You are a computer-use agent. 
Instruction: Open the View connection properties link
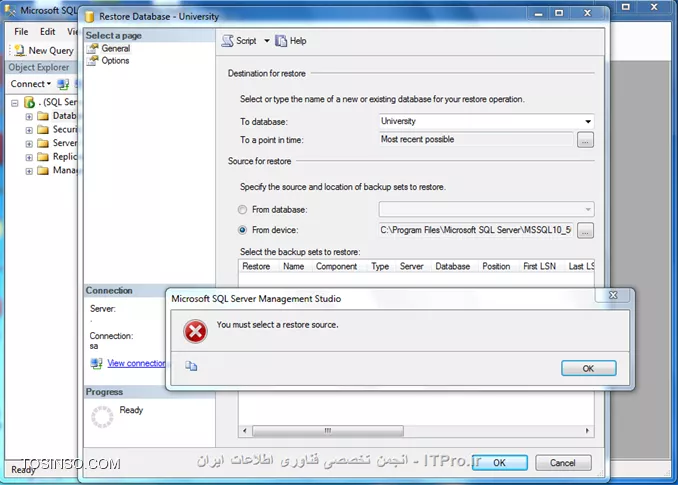tap(137, 363)
